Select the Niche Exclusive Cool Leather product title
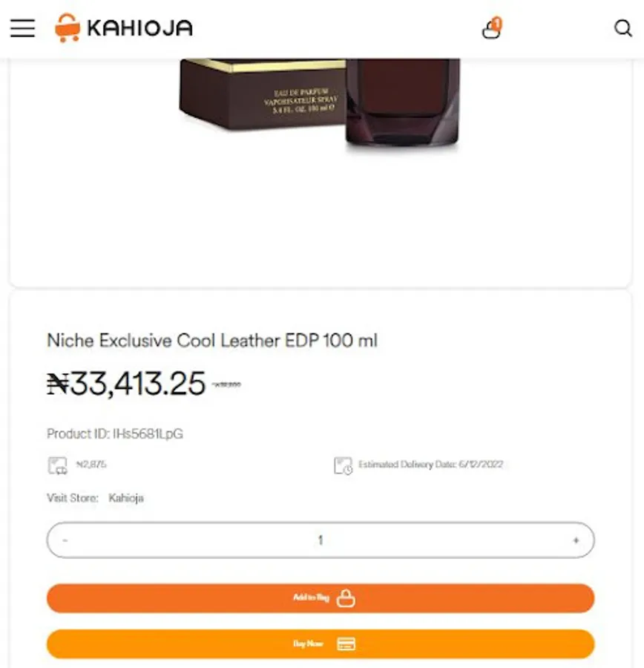Viewport: 644px width, 668px height. pos(212,341)
